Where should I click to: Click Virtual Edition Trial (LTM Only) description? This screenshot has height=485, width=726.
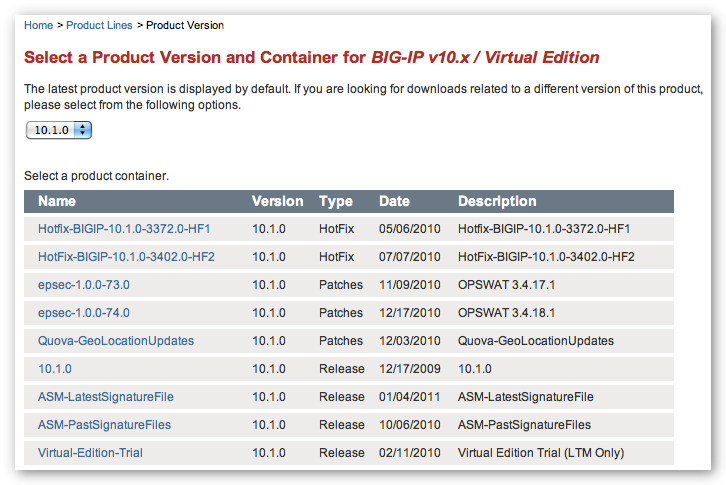click(x=541, y=453)
